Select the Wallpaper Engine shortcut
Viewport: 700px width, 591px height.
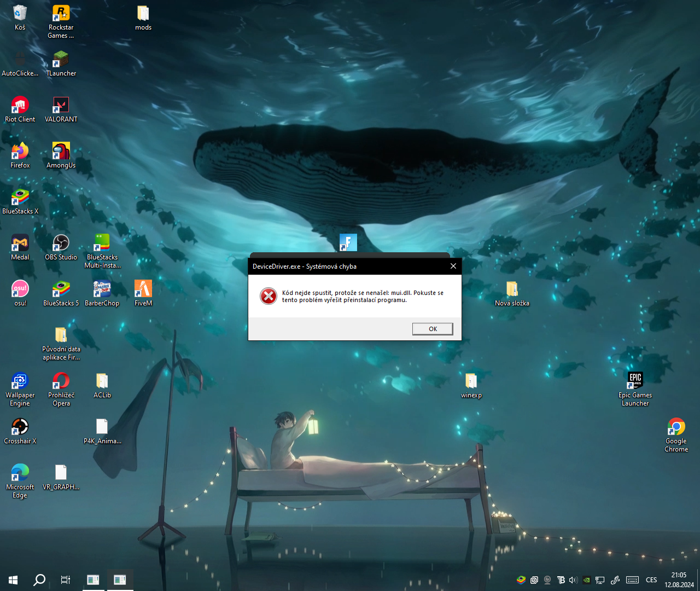click(x=20, y=390)
